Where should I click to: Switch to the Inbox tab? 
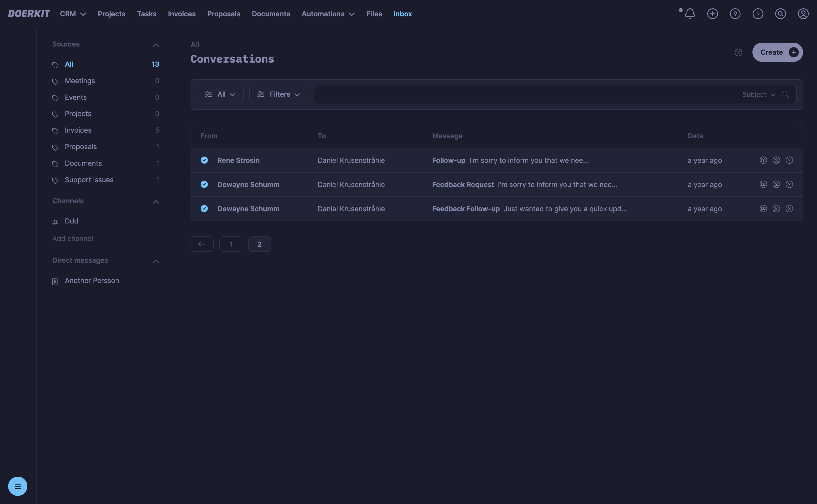pos(402,14)
